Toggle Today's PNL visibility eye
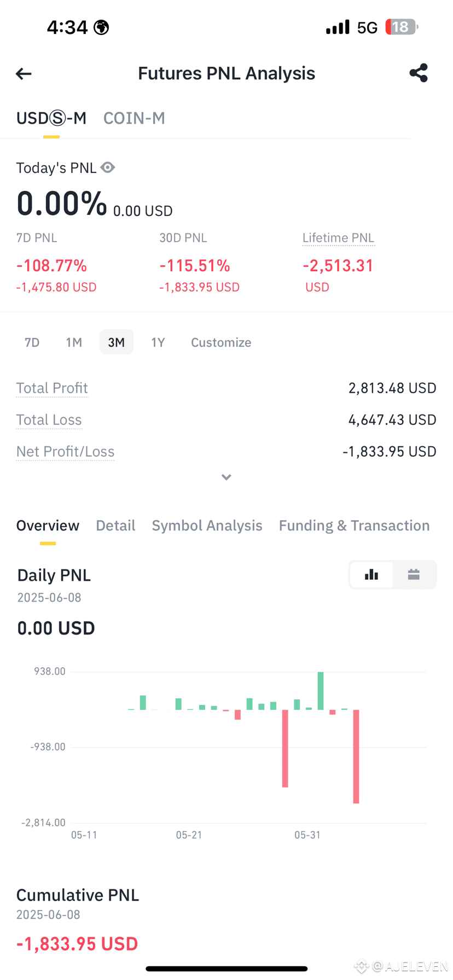Screen dimensions: 453x980 [x=108, y=167]
